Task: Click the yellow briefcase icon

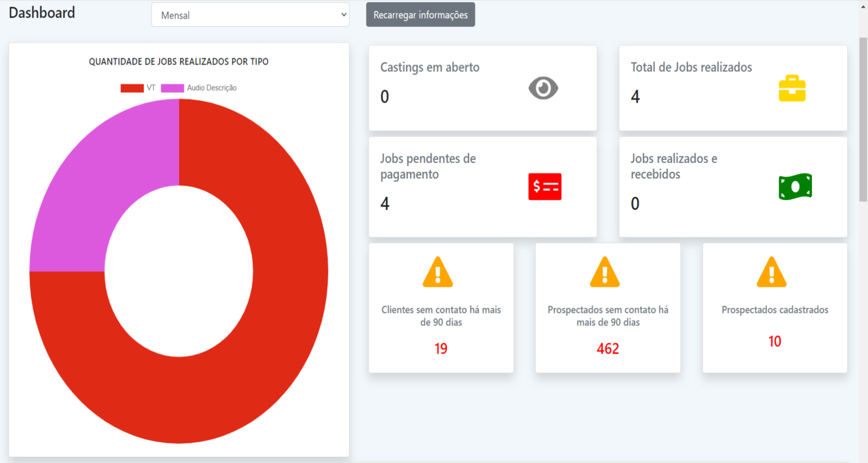Action: coord(792,88)
